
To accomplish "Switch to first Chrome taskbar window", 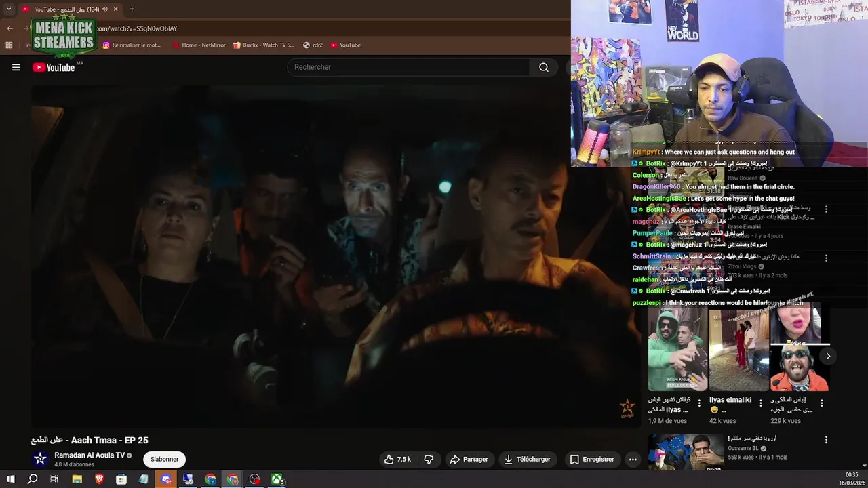I will [x=210, y=479].
